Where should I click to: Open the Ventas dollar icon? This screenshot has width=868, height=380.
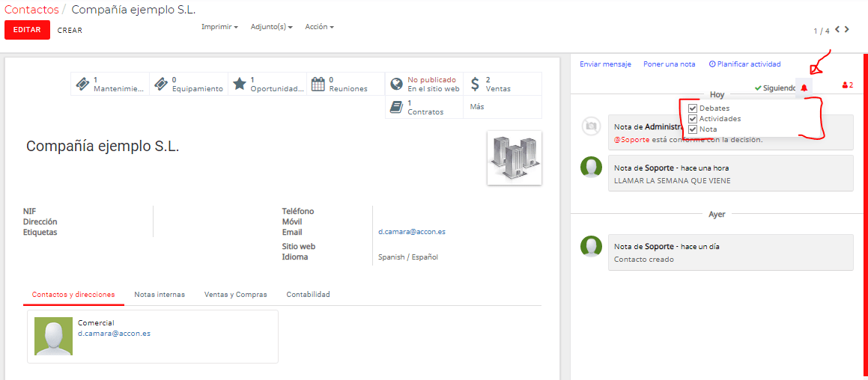pyautogui.click(x=474, y=84)
